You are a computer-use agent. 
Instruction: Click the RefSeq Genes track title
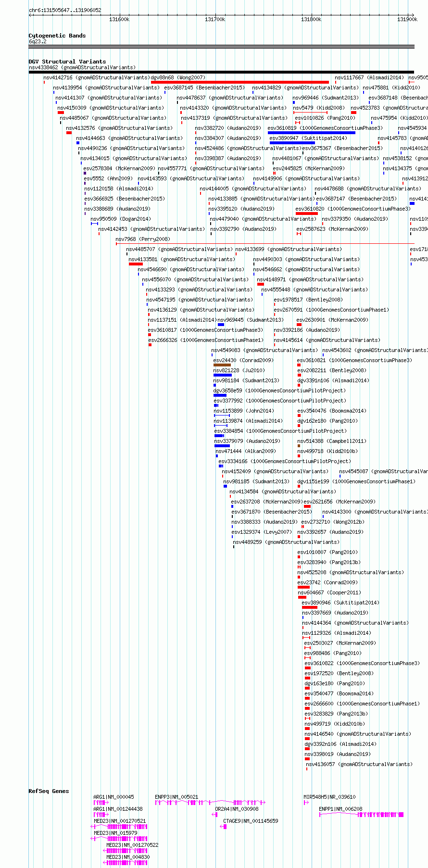click(49, 791)
